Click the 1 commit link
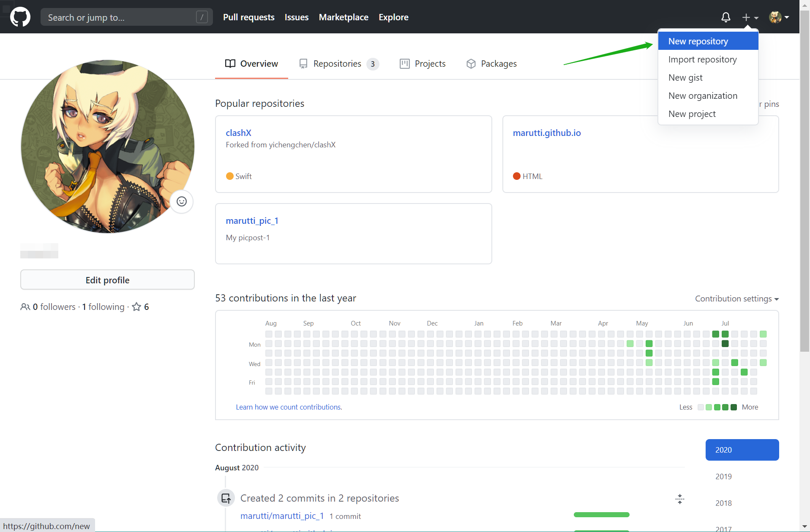 345,516
